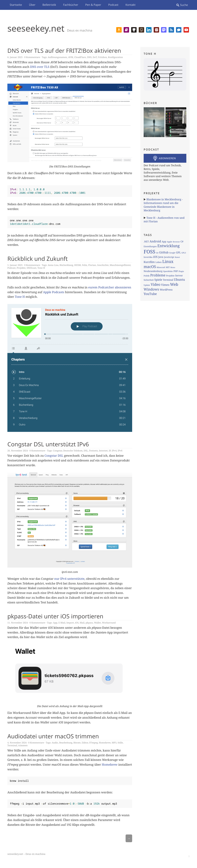Select the macOS tag

click(x=150, y=267)
